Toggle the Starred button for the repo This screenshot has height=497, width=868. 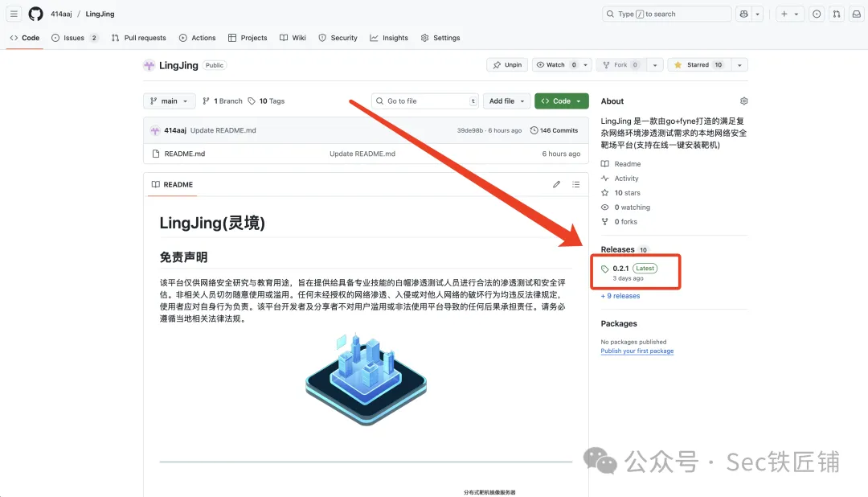click(x=698, y=65)
